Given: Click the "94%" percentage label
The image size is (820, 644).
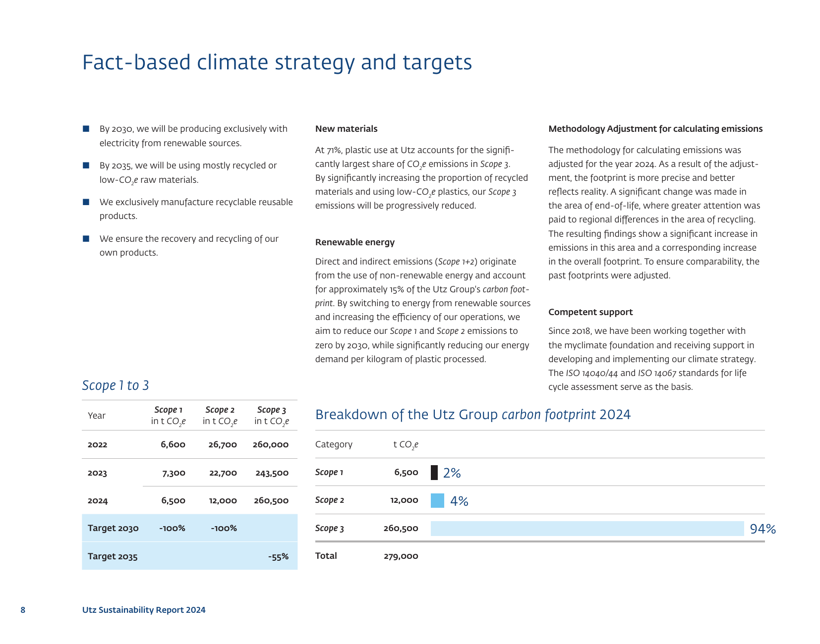Looking at the screenshot, I should [763, 529].
